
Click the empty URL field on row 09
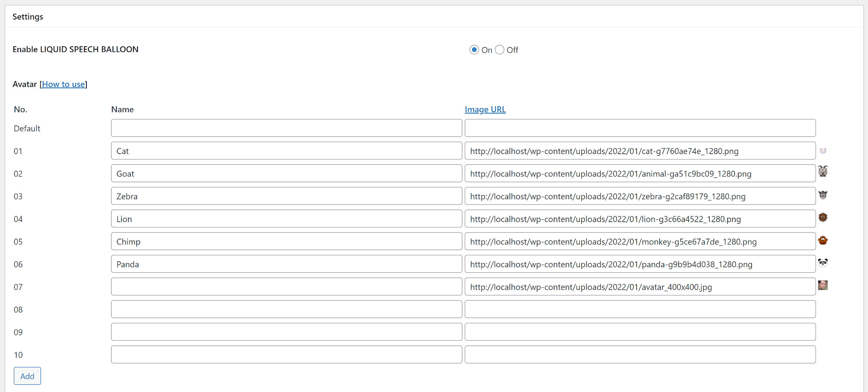coord(640,332)
